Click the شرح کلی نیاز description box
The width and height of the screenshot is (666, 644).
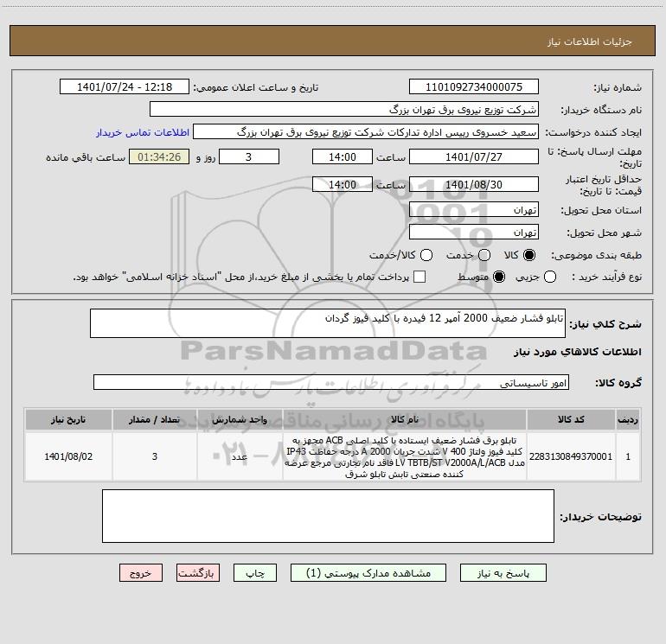[328, 323]
